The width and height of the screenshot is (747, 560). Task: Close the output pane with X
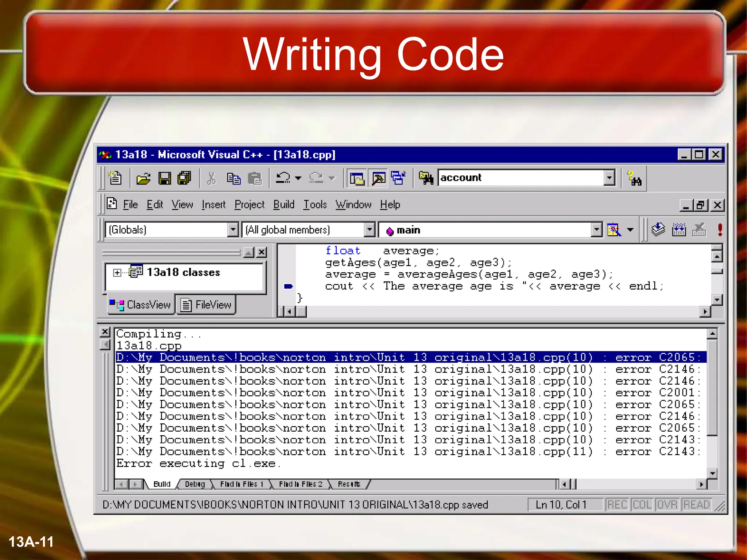[x=105, y=332]
